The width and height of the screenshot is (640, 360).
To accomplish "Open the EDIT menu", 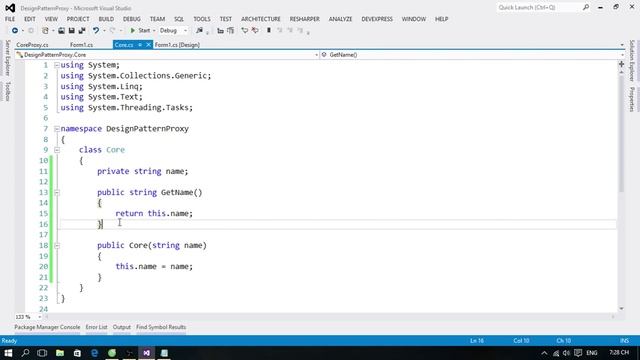I will click(x=30, y=19).
